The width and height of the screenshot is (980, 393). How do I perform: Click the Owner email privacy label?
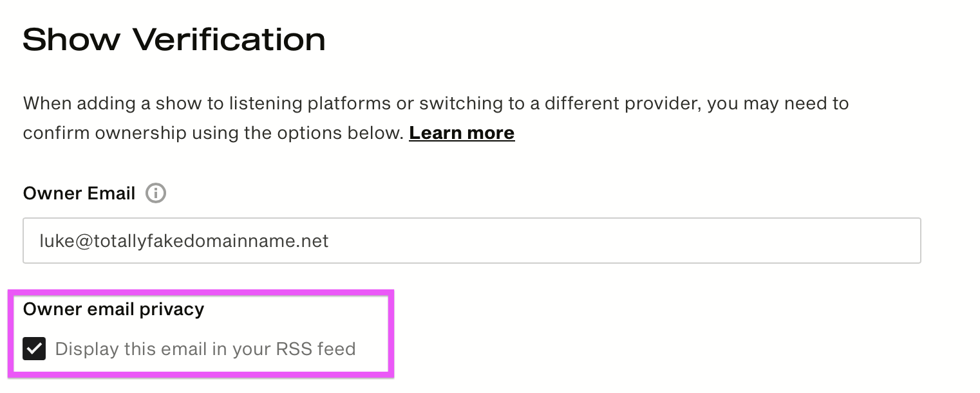pyautogui.click(x=113, y=309)
